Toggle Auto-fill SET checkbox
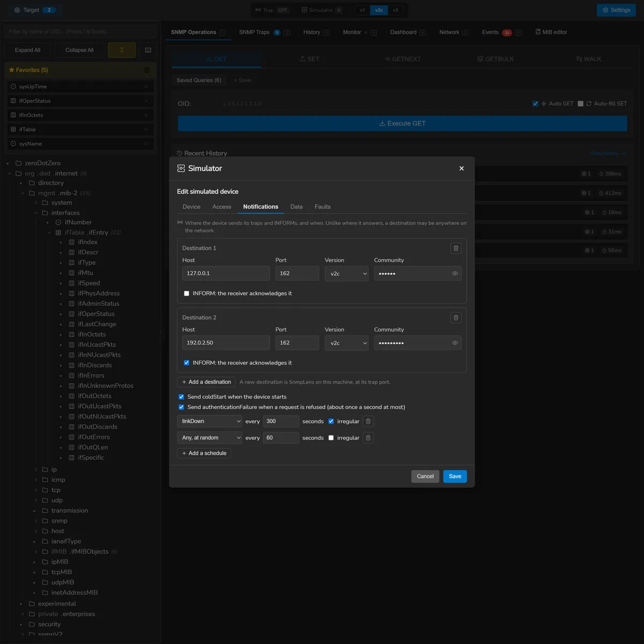Image resolution: width=644 pixels, height=644 pixels. point(581,104)
